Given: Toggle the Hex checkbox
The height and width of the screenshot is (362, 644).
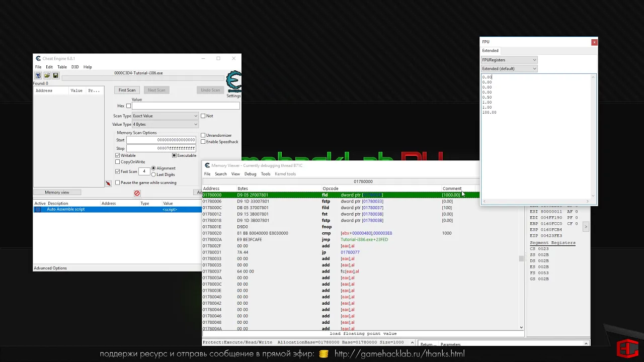Looking at the screenshot, I should 128,106.
